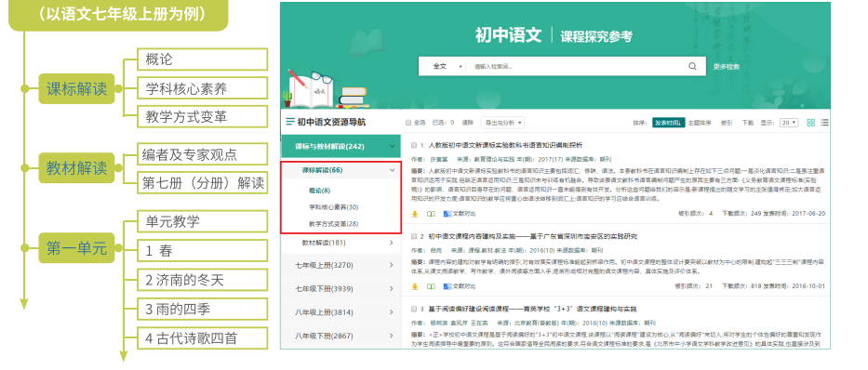Click the 教材解读 diagram box
Image resolution: width=868 pixels, height=370 pixels.
pos(76,167)
